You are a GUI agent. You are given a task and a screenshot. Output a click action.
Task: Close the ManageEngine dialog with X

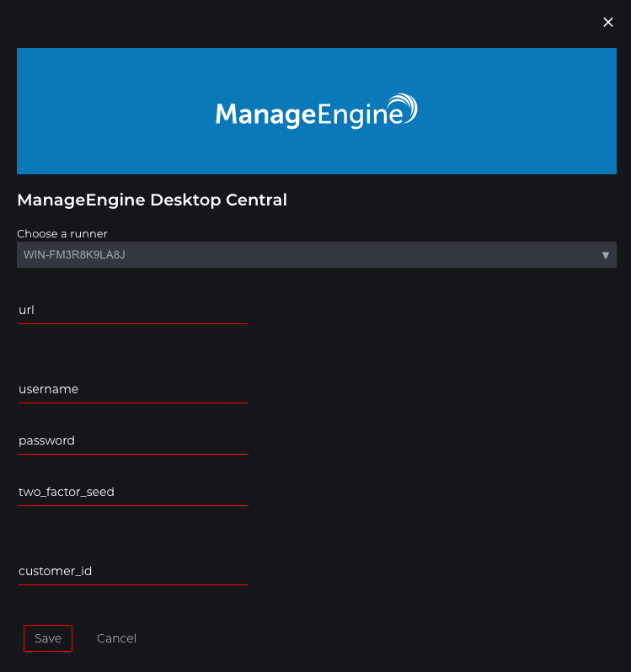coord(608,22)
